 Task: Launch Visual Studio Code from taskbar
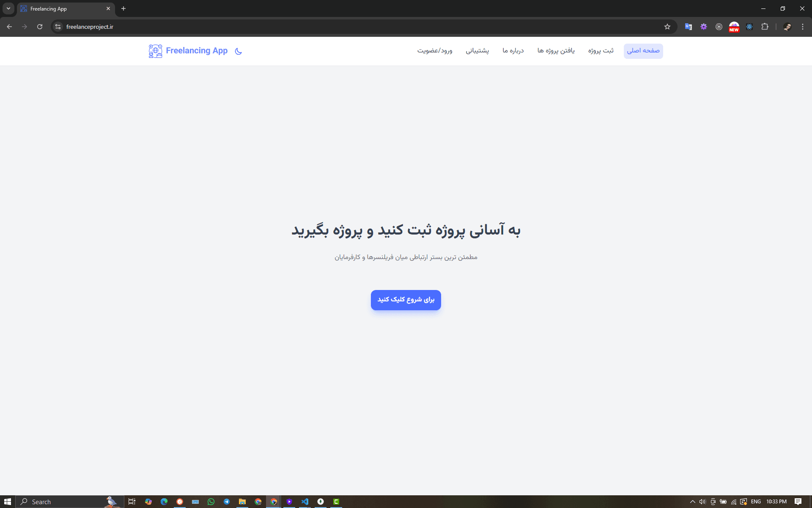(305, 502)
